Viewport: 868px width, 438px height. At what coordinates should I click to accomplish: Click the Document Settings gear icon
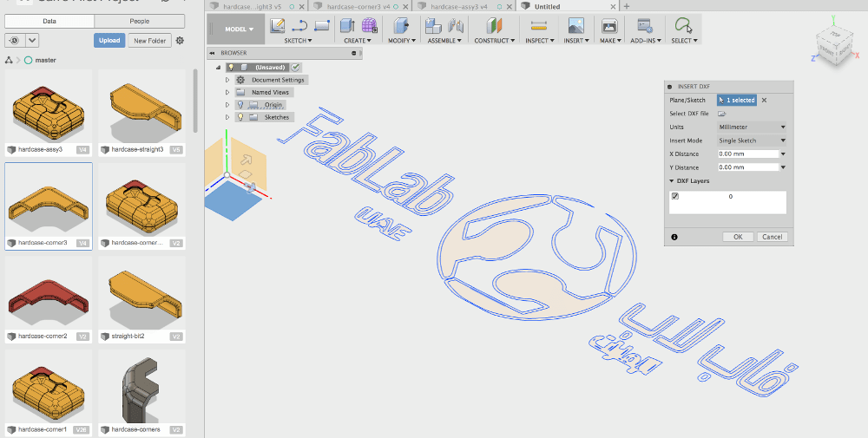tap(240, 80)
